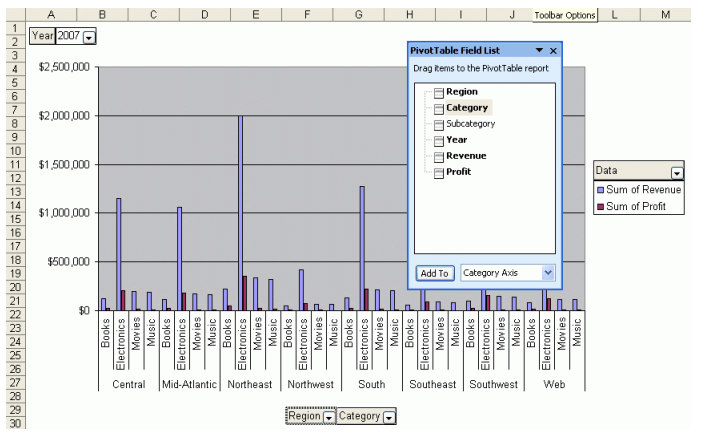Click the Revenue field icon
This screenshot has height=441, width=713.
(x=438, y=156)
